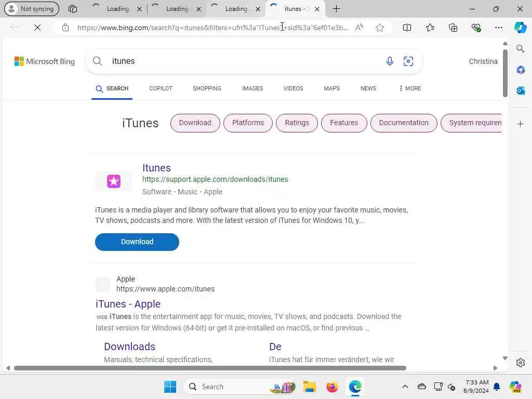Open the tab actions (workspaces) icon
532x399 pixels.
pyautogui.click(x=73, y=9)
